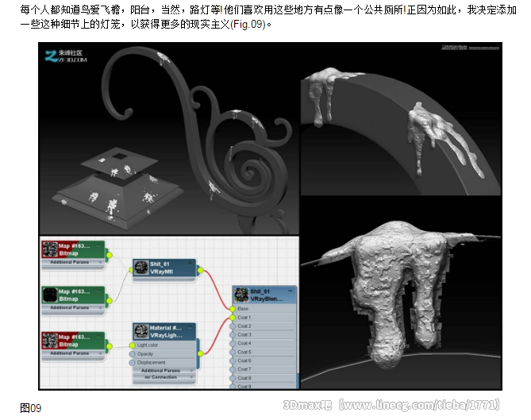
Task: Expand Additional Params on the VRayLight Material node
Action: point(191,371)
